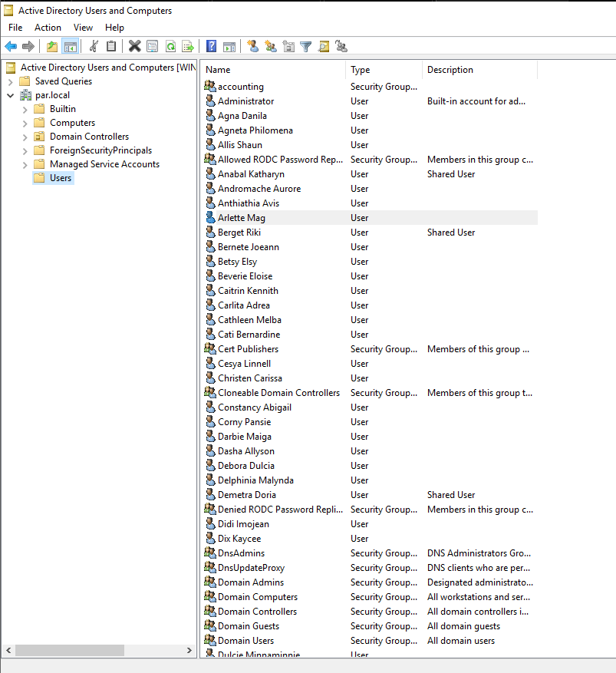Viewport: 616px width, 673px height.
Task: Select the Builtin folder in tree
Action: (55, 109)
